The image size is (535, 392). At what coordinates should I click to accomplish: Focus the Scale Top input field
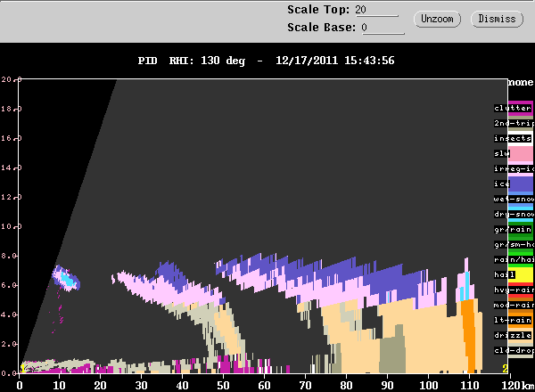(x=376, y=10)
